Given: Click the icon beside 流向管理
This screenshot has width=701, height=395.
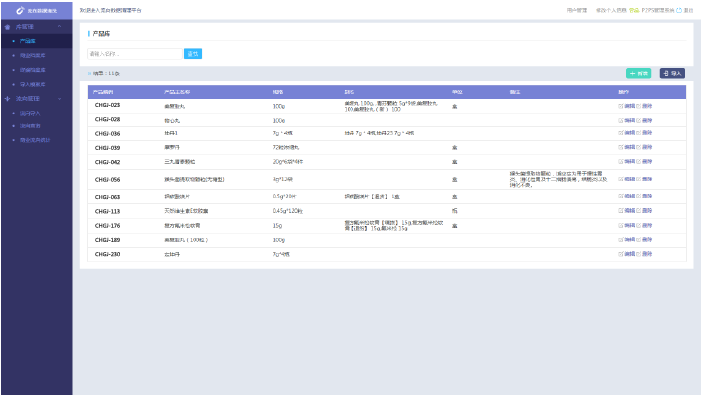Looking at the screenshot, I should tap(7, 99).
